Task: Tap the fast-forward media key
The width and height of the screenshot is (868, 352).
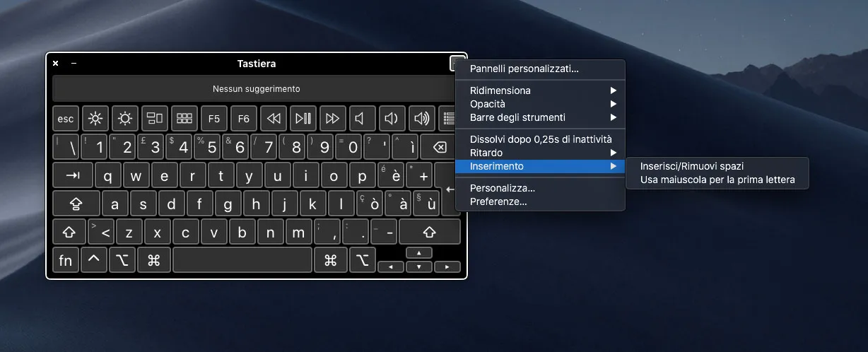Action: point(333,118)
